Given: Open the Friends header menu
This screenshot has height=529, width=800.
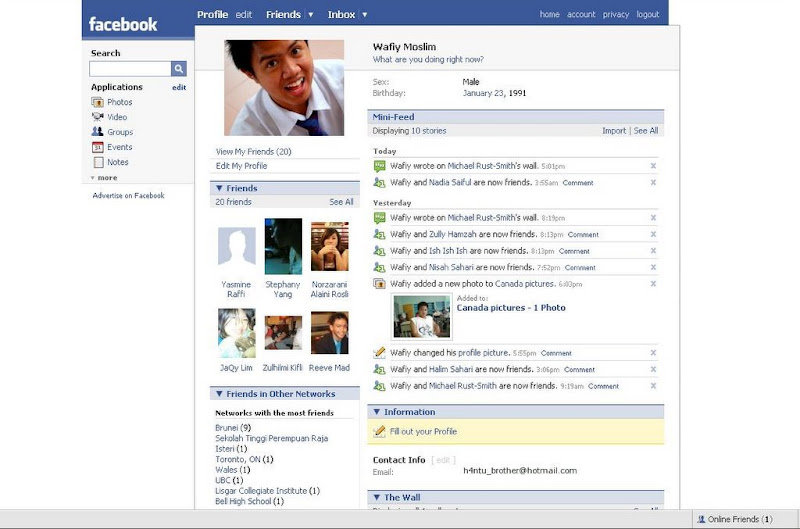Looking at the screenshot, I should point(283,15).
